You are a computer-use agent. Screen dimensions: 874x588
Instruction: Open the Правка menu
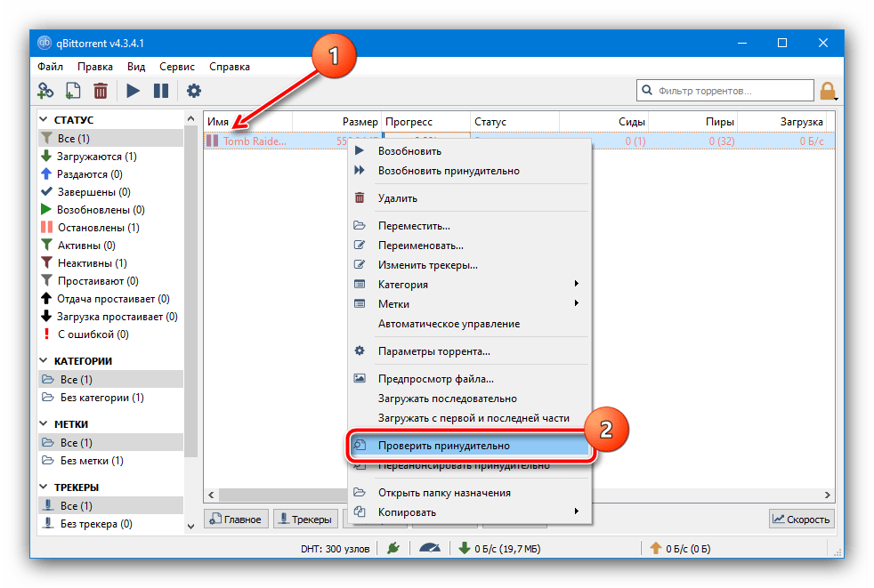[94, 67]
